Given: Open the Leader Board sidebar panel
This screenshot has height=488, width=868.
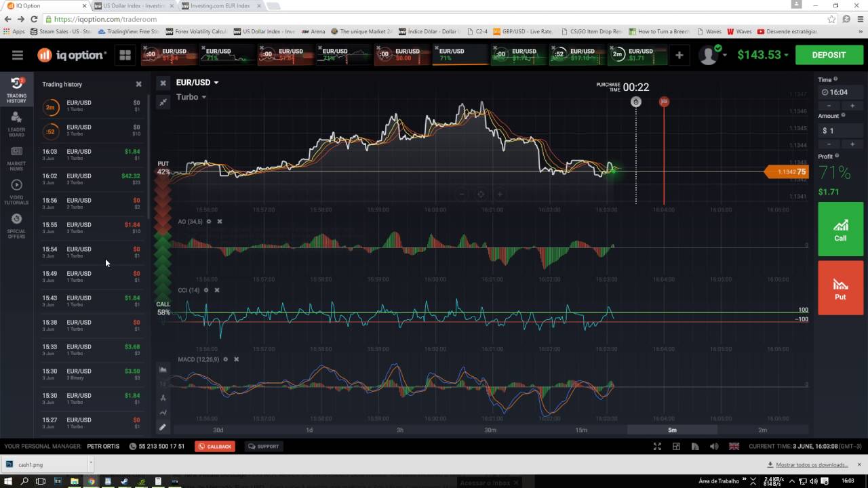Looking at the screenshot, I should coord(16,124).
